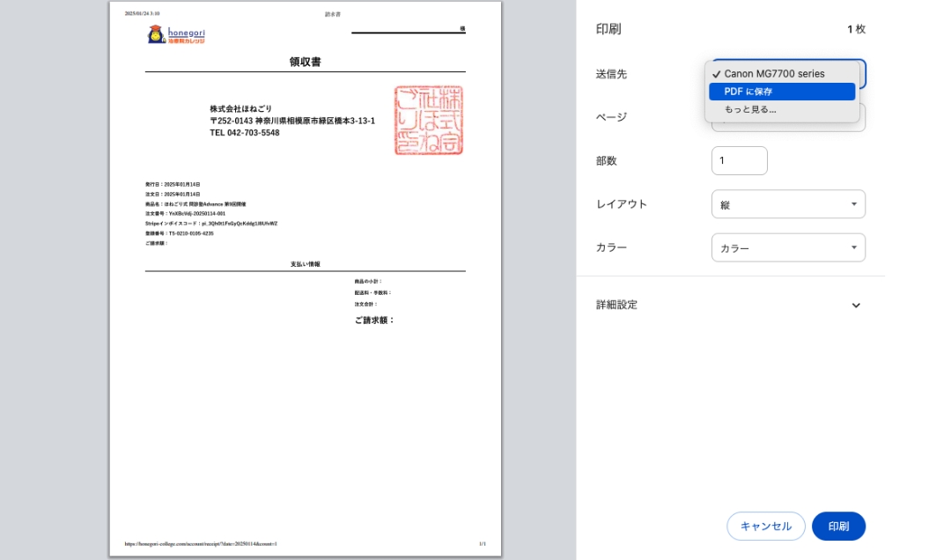Open the レイアウト dropdown showing 縦
This screenshot has height=560, width=951.
tap(788, 204)
